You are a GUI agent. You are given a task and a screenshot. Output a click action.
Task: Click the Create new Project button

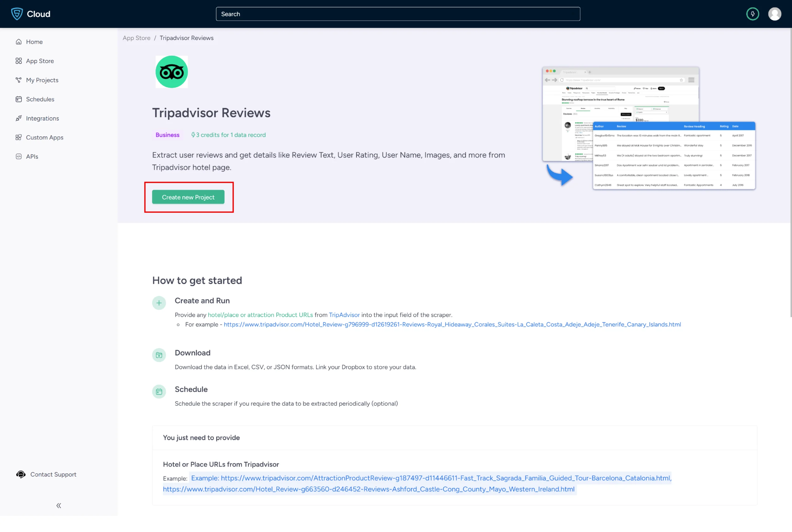pos(188,196)
